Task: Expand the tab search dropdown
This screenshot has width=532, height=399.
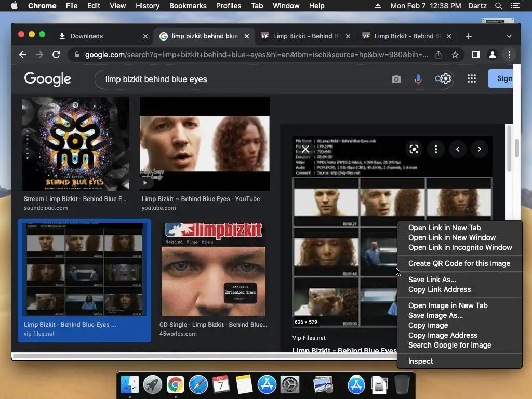Action: (x=509, y=36)
